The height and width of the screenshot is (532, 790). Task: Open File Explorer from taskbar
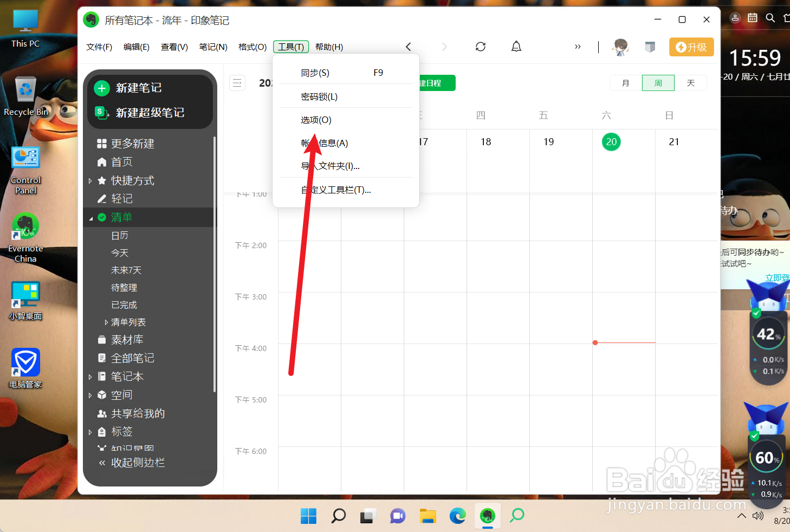click(x=428, y=516)
